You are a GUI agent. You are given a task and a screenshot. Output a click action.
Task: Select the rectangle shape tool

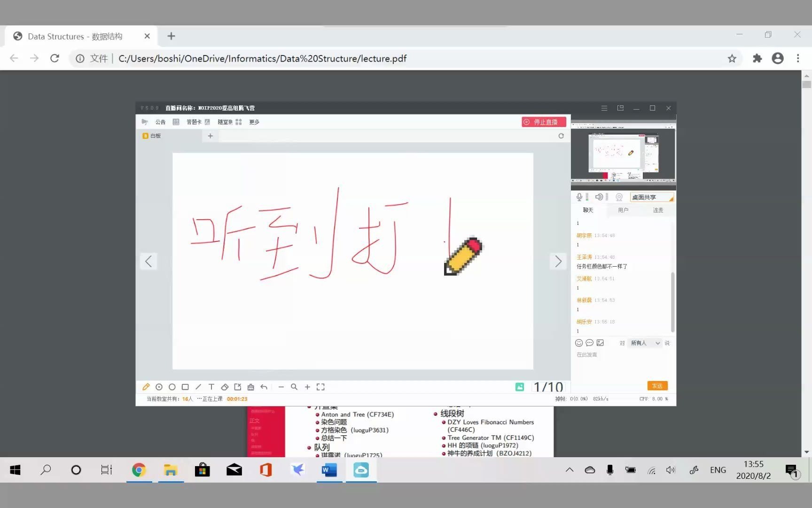coord(185,387)
